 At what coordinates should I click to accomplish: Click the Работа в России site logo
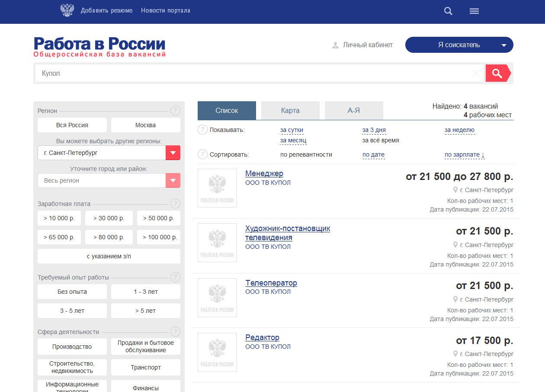coord(99,47)
